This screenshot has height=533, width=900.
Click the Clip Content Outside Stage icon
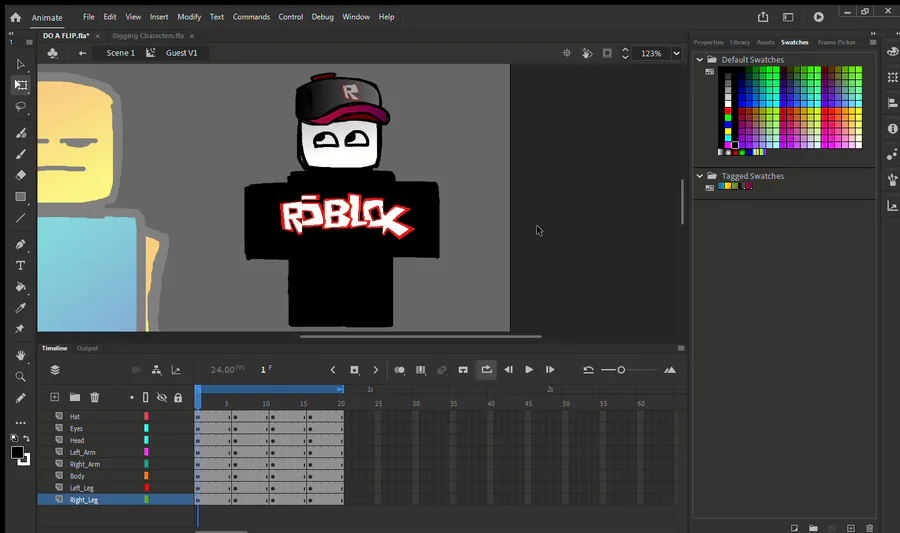pos(607,53)
